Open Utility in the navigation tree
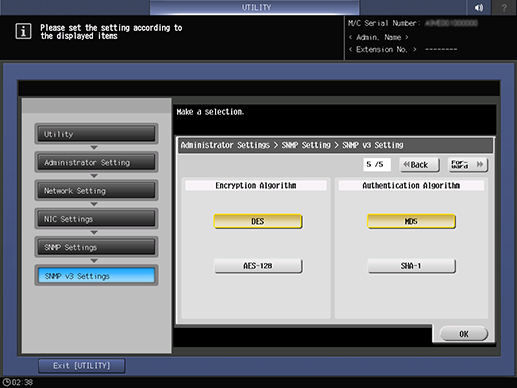This screenshot has height=388, width=517. pyautogui.click(x=96, y=134)
